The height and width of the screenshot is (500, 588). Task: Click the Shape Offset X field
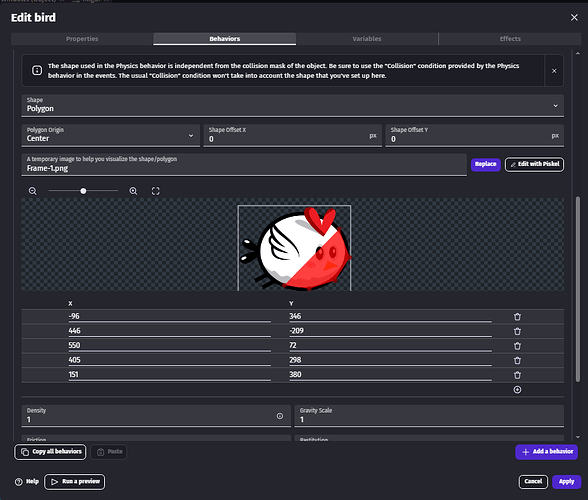click(x=292, y=135)
